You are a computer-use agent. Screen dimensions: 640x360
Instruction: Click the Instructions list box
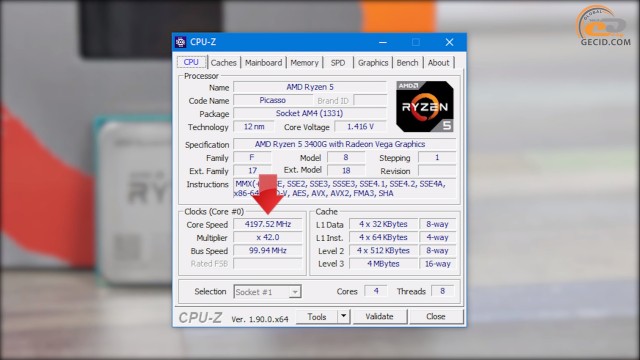(344, 188)
